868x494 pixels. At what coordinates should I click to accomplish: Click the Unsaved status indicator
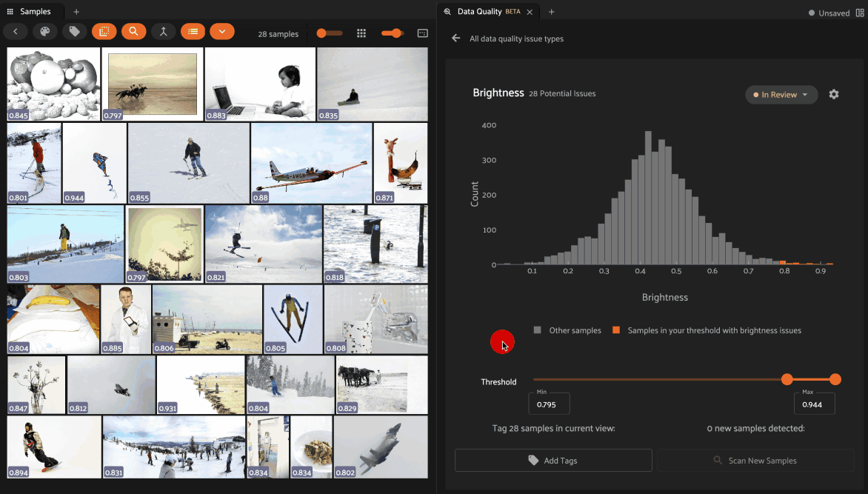tap(829, 13)
